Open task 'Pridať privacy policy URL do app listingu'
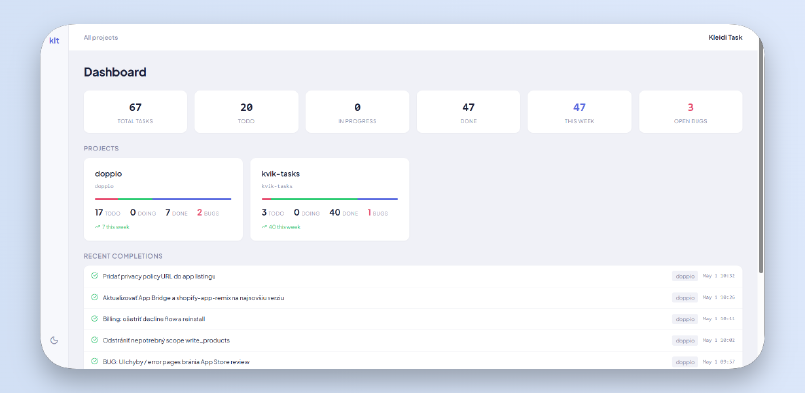 click(x=159, y=276)
